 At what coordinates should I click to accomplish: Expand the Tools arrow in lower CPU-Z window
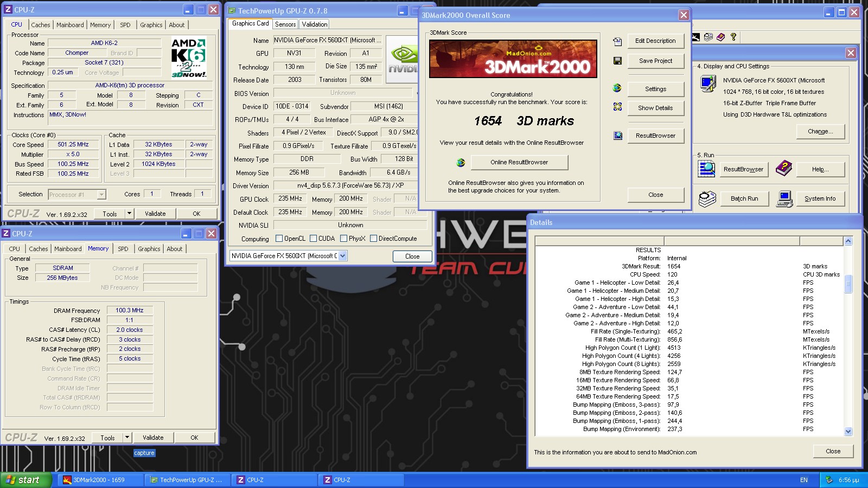pyautogui.click(x=127, y=438)
